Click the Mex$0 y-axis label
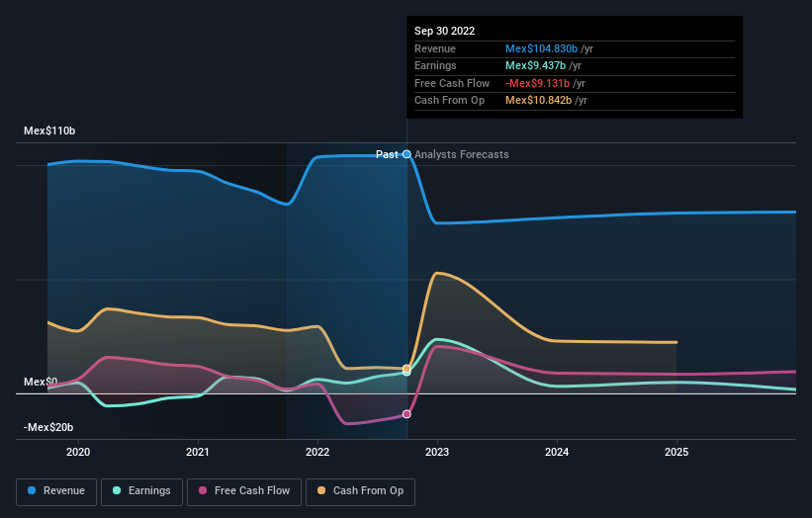 coord(41,382)
